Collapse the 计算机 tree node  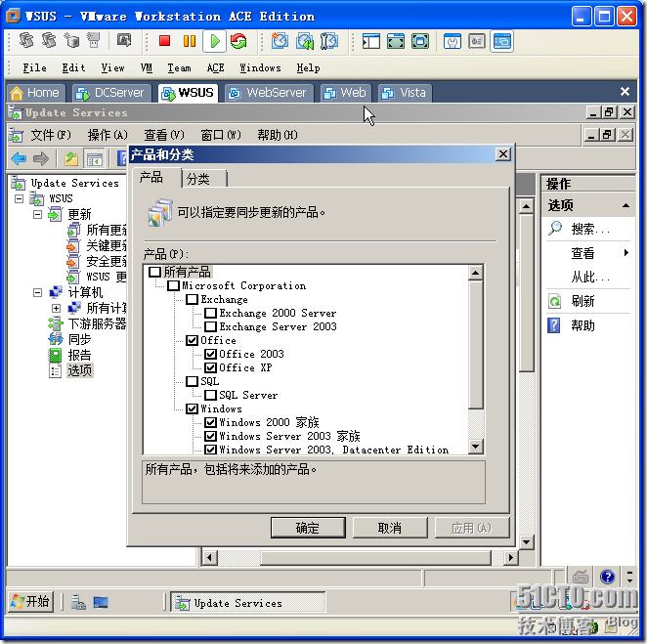click(x=37, y=292)
